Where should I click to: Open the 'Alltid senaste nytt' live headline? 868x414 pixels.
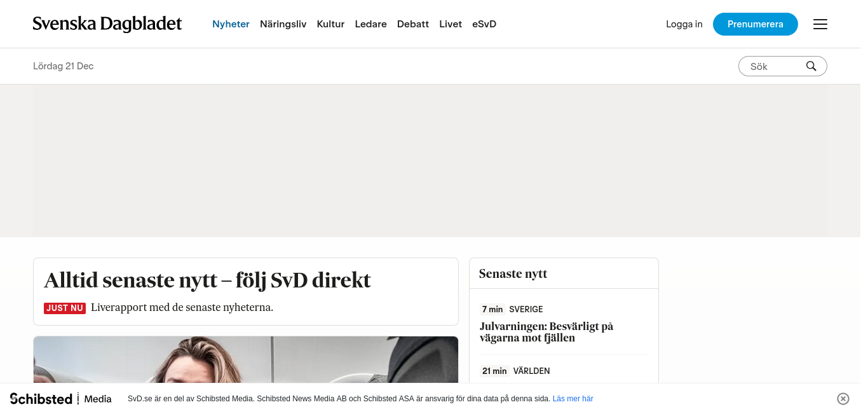(x=207, y=280)
